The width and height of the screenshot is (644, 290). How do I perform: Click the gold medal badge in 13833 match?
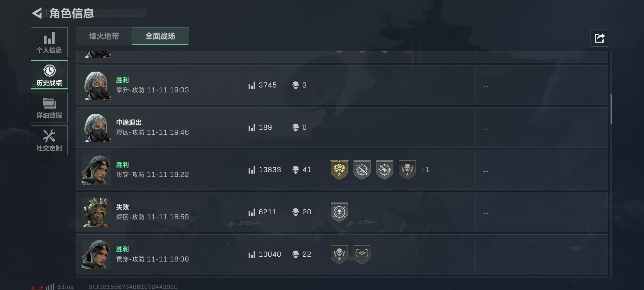339,170
